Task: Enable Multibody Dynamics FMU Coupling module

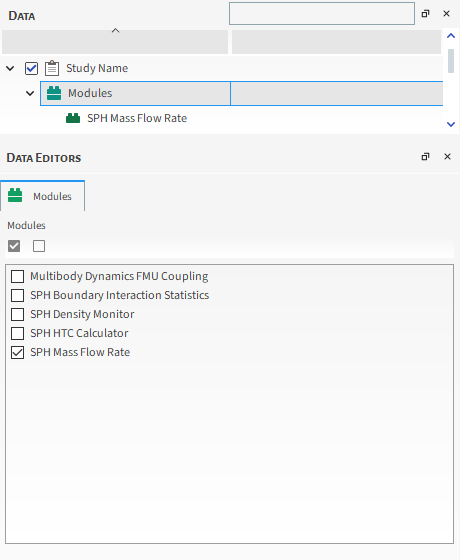Action: tap(18, 276)
